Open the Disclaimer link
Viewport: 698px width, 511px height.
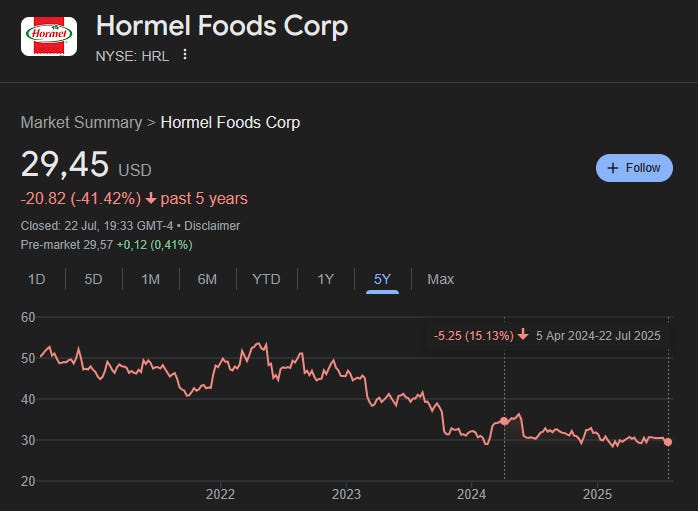pyautogui.click(x=212, y=226)
